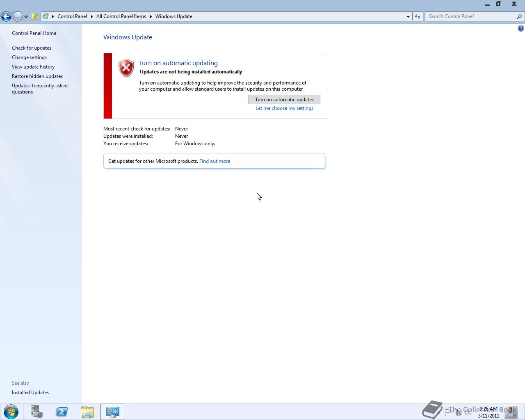This screenshot has height=420, width=525.
Task: Click the Forward navigation arrow
Action: coord(18,16)
